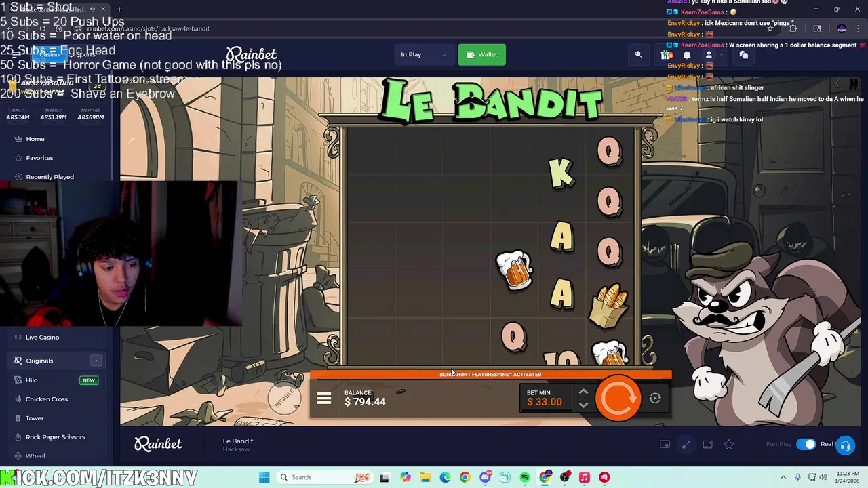Open live support headset chat
Viewport: 868px width, 488px height.
(845, 445)
